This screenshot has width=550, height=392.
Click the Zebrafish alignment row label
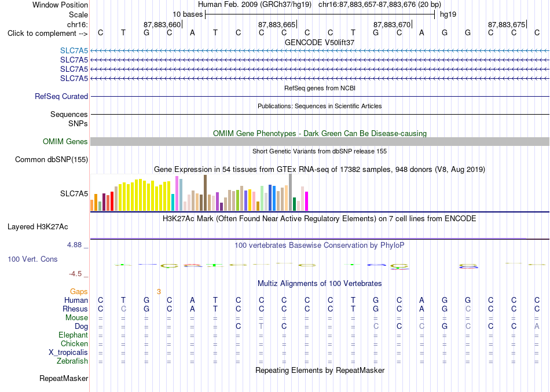coord(72,361)
